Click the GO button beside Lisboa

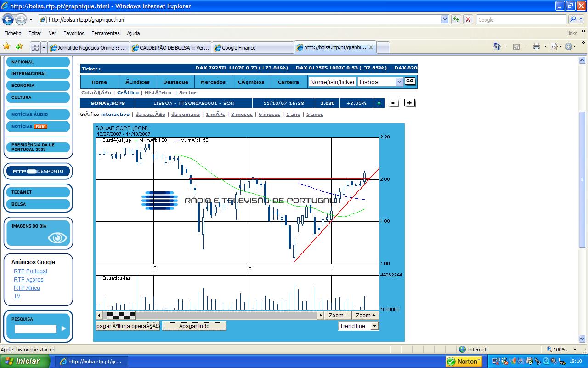(x=410, y=81)
